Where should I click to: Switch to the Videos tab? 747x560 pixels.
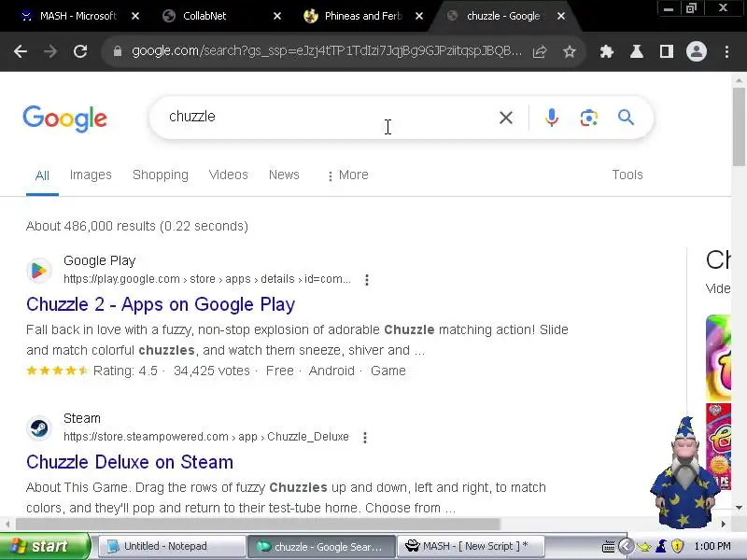pyautogui.click(x=228, y=175)
